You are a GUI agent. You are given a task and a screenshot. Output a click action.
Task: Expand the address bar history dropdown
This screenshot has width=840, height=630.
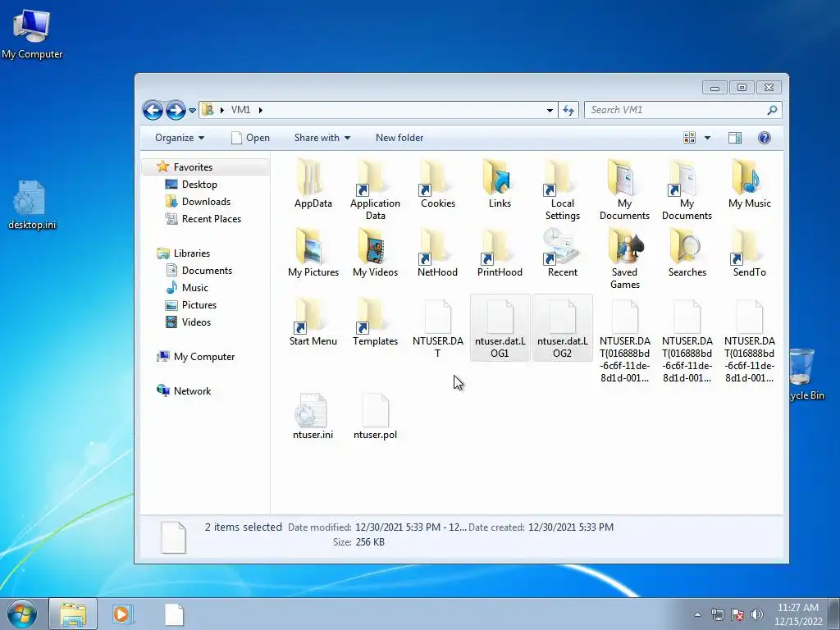pos(550,111)
